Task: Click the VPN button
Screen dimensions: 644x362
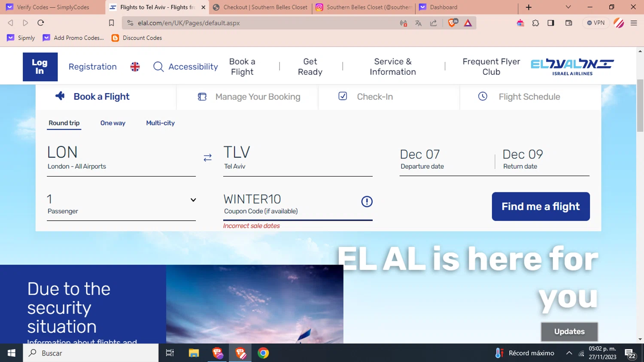Action: click(x=595, y=23)
